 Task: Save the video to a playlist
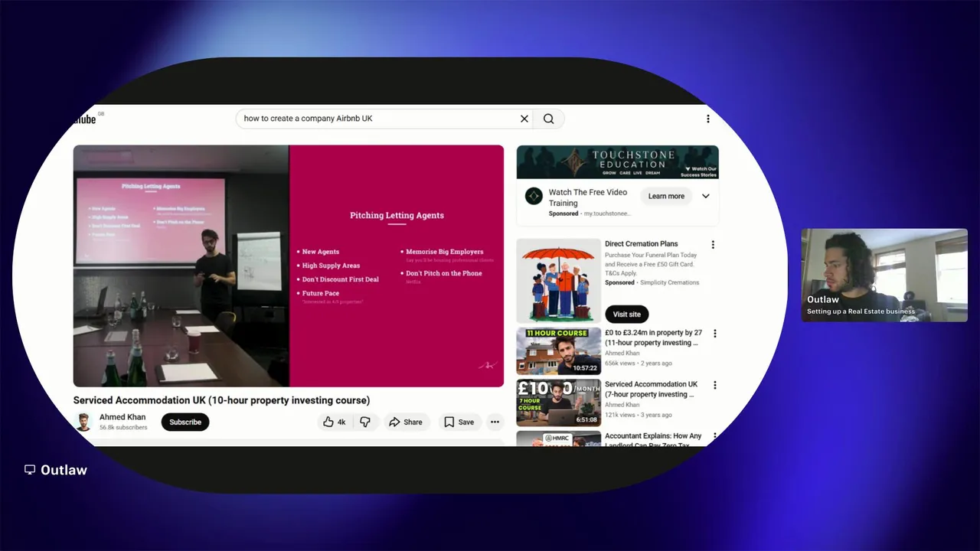(x=459, y=422)
